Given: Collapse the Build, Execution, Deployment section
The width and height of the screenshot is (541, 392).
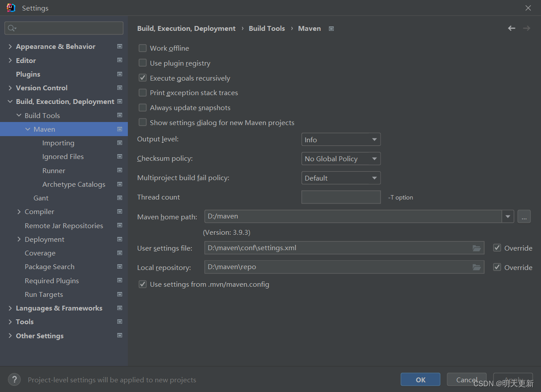Looking at the screenshot, I should pyautogui.click(x=10, y=101).
